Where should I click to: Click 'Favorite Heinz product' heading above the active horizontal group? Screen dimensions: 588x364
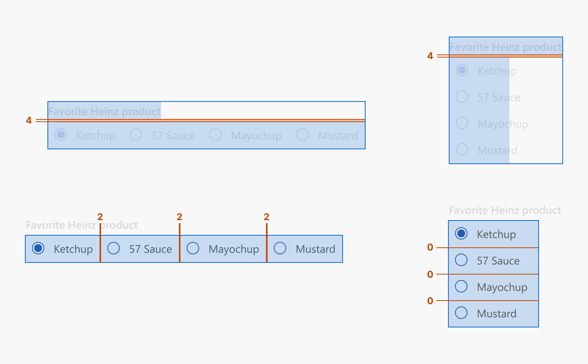click(82, 225)
